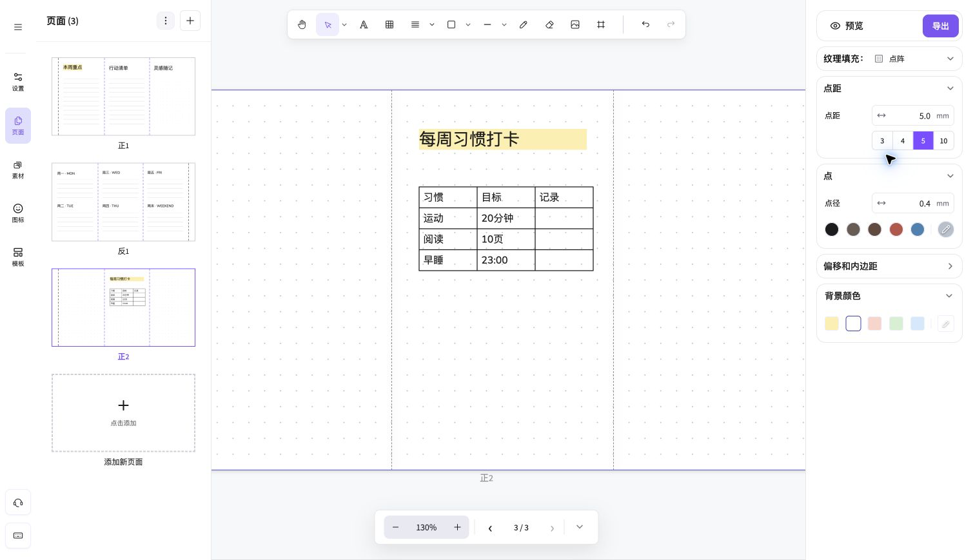Select the pointer selection tool
973x560 pixels.
[328, 24]
